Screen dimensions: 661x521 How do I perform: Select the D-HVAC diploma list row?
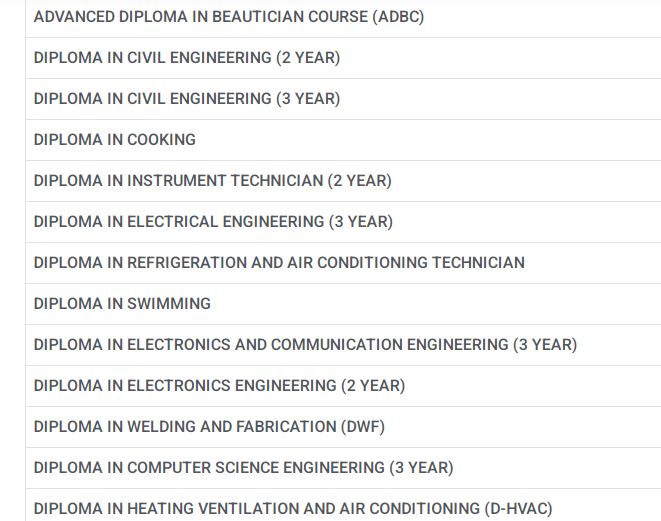(x=293, y=508)
